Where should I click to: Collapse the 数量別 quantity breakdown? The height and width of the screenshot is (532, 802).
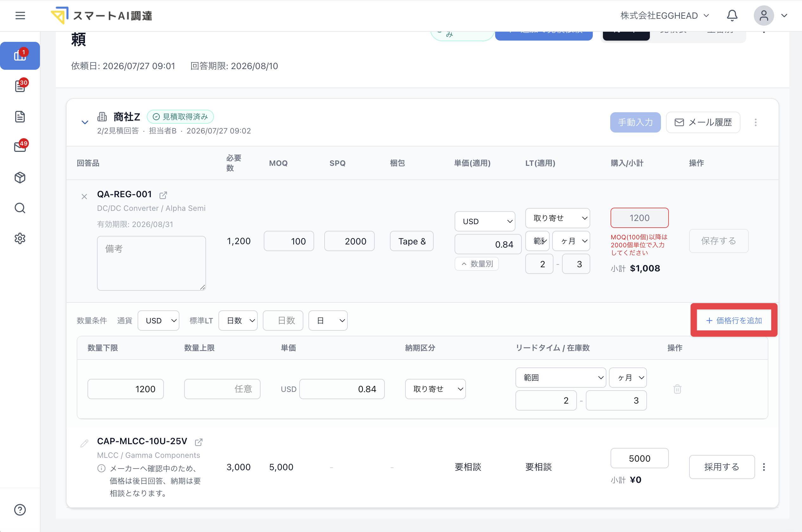[477, 264]
